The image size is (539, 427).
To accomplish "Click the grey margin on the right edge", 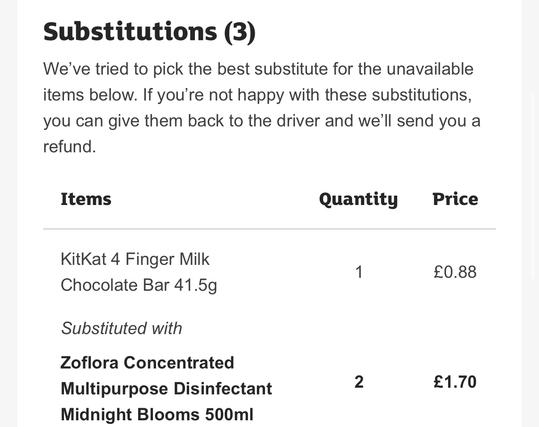I will click(x=530, y=213).
